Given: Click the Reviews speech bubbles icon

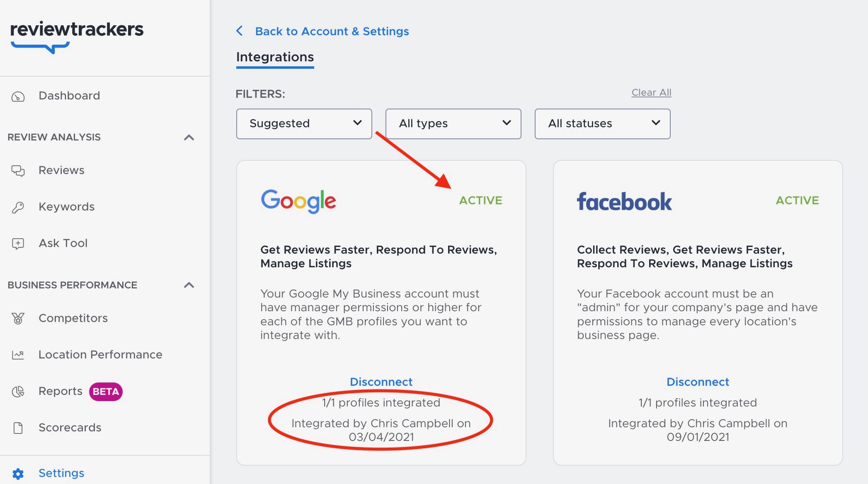Looking at the screenshot, I should tap(18, 171).
